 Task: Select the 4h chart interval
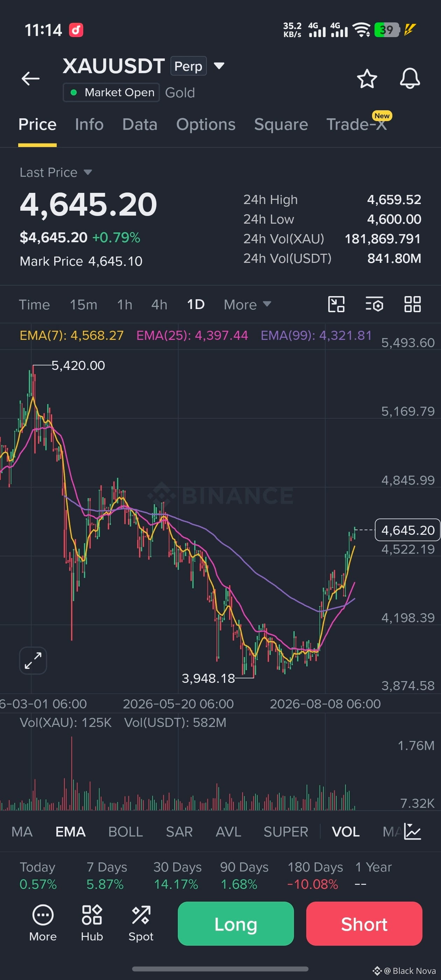[159, 304]
